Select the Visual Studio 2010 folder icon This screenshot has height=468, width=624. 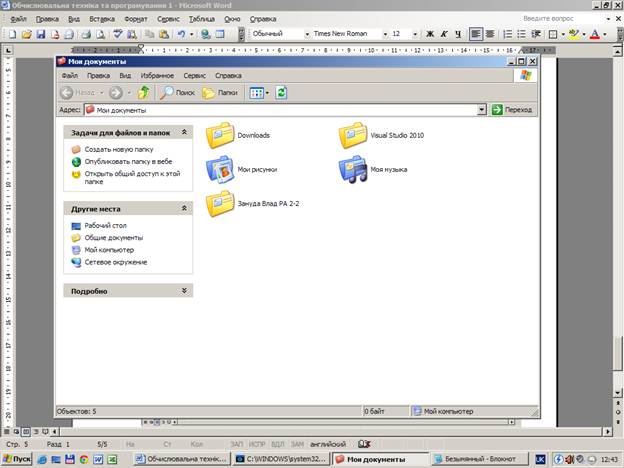(x=353, y=135)
